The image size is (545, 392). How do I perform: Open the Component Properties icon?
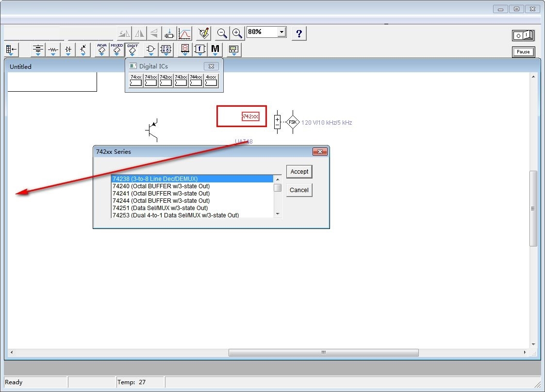point(204,33)
